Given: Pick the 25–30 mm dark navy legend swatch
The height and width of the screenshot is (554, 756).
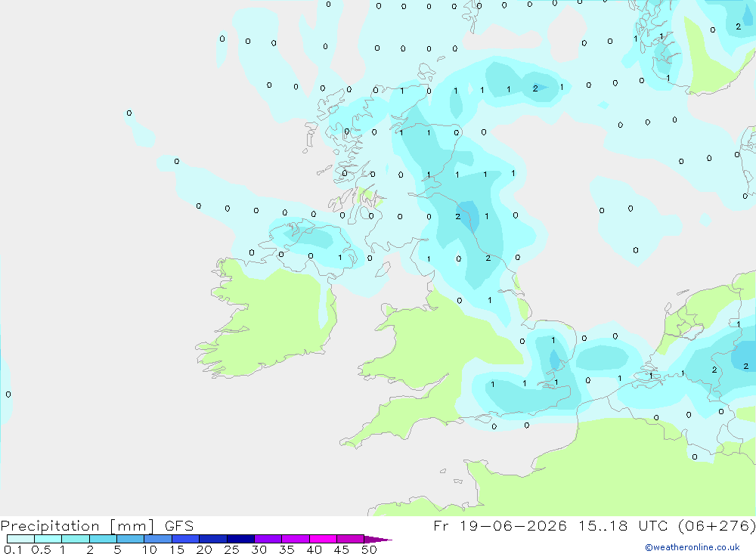Looking at the screenshot, I should pos(240,539).
